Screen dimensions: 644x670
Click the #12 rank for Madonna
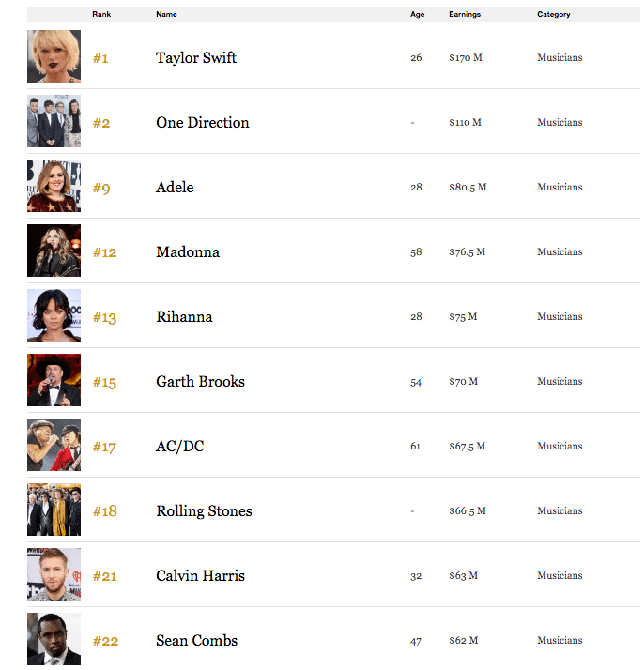pos(104,252)
